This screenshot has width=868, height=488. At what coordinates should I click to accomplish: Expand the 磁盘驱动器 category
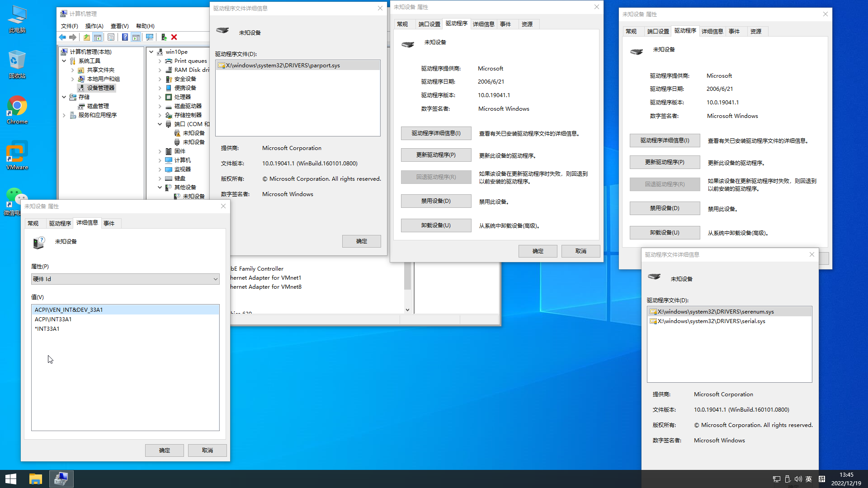(x=160, y=106)
